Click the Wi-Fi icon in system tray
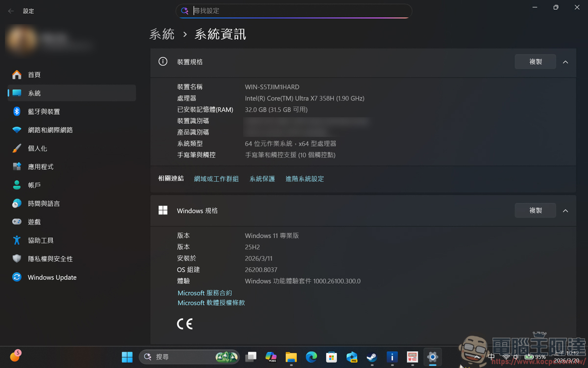Screen dimensions: 588x368 click(505, 357)
